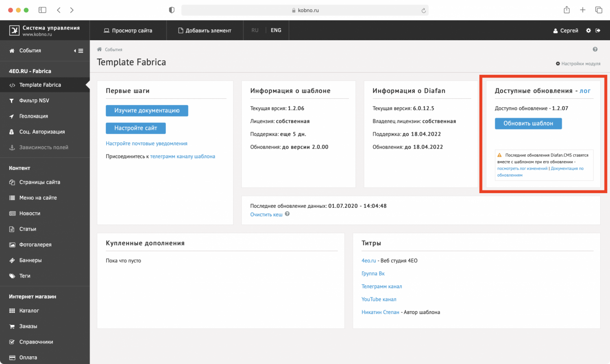The height and width of the screenshot is (364, 610).
Task: Open Каталог in the sidebar menu
Action: point(29,311)
